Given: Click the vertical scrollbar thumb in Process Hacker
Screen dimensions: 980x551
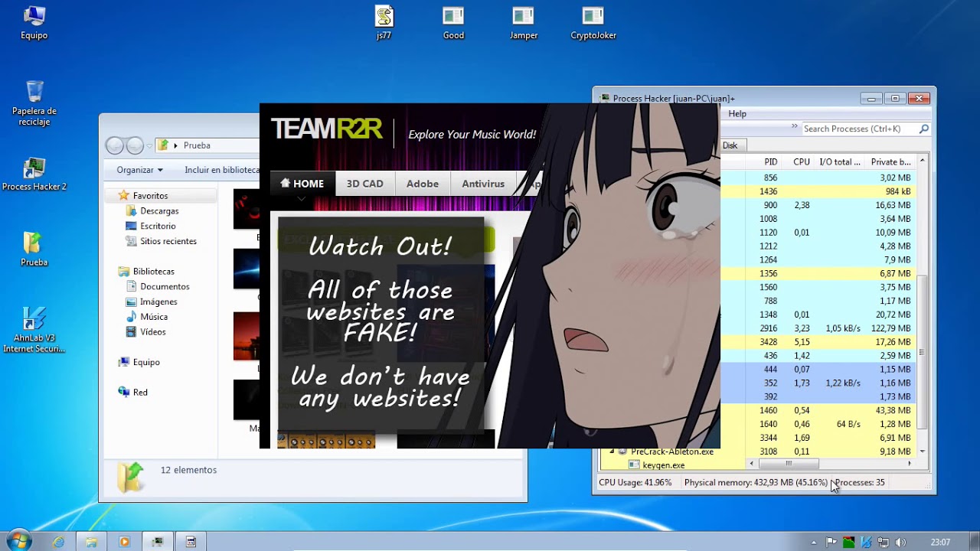Looking at the screenshot, I should point(923,352).
